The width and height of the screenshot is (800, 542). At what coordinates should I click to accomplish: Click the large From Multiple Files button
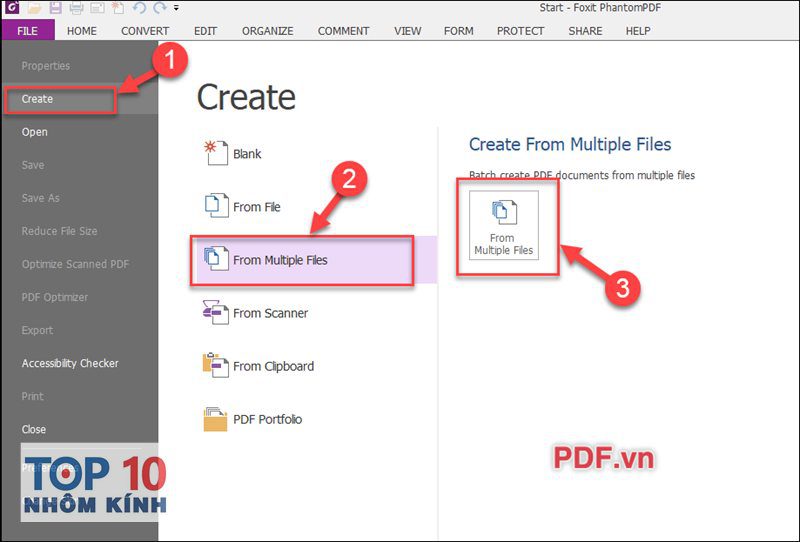[x=504, y=225]
